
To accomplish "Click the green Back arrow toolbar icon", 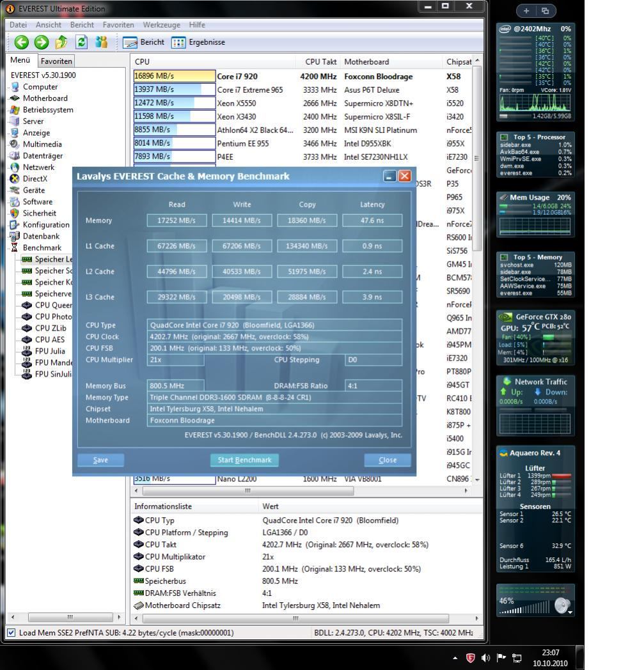I will point(21,42).
